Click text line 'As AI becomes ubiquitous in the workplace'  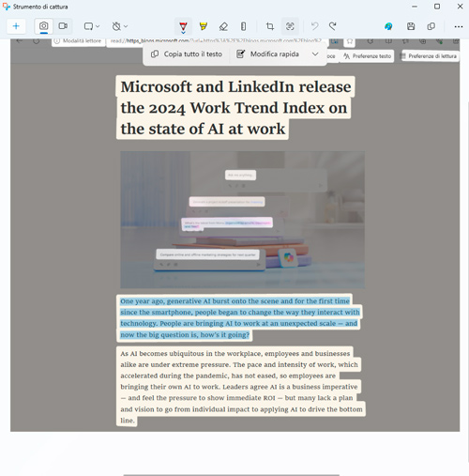tap(235, 354)
